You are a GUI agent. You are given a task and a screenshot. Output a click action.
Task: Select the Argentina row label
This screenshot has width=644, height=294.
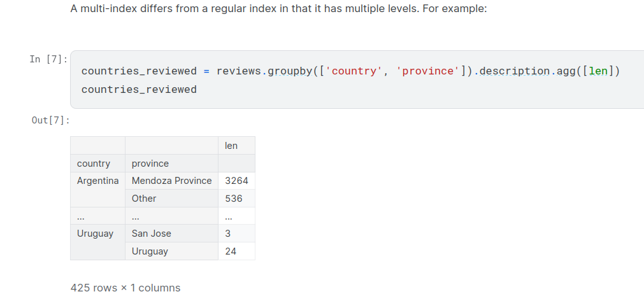[x=97, y=181]
